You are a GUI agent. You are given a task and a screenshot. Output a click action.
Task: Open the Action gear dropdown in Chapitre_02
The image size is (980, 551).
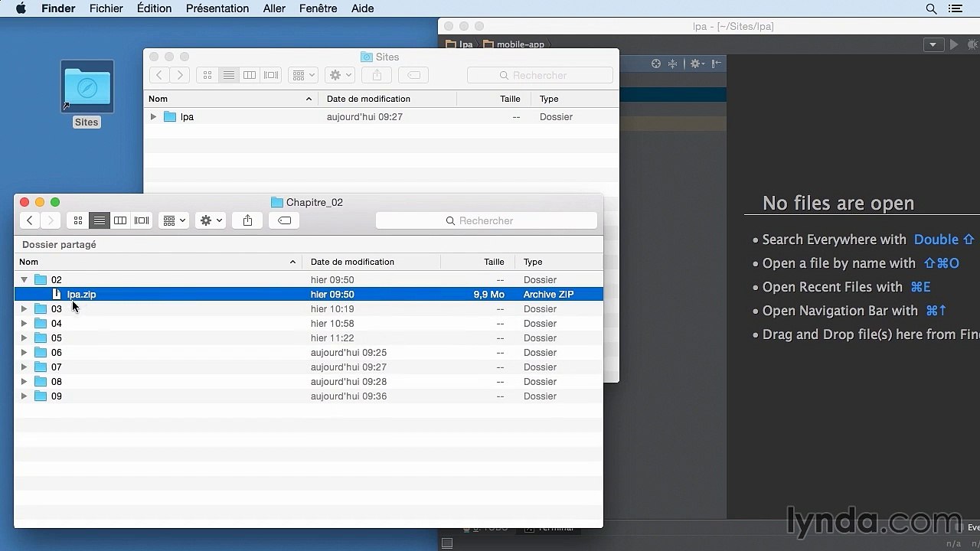click(x=211, y=220)
